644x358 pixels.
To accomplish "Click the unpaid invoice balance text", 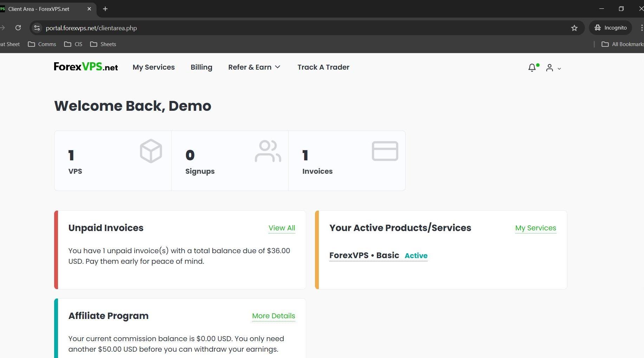I will pyautogui.click(x=179, y=256).
